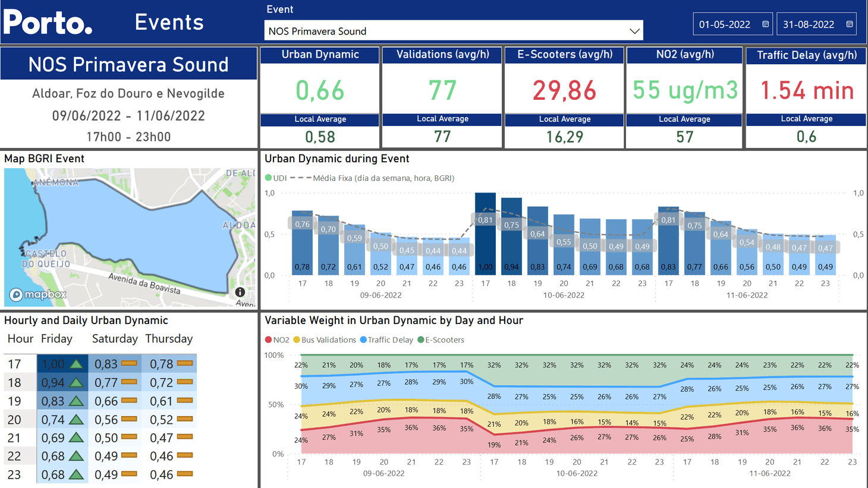Click the Porto logo in header

coord(48,23)
